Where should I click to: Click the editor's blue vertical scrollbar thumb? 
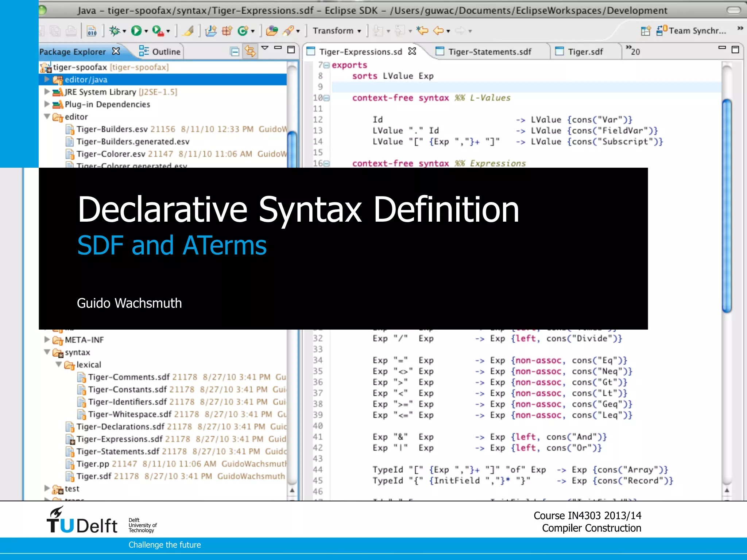pos(727,206)
